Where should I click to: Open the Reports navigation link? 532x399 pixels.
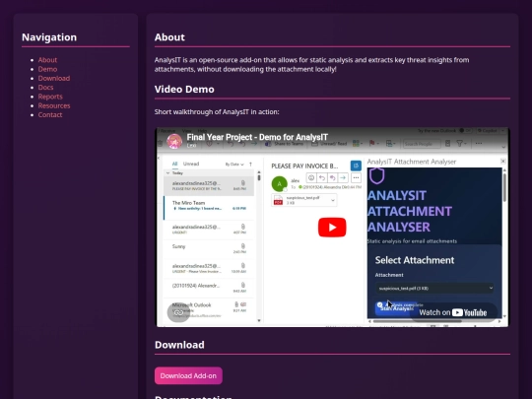coord(50,97)
